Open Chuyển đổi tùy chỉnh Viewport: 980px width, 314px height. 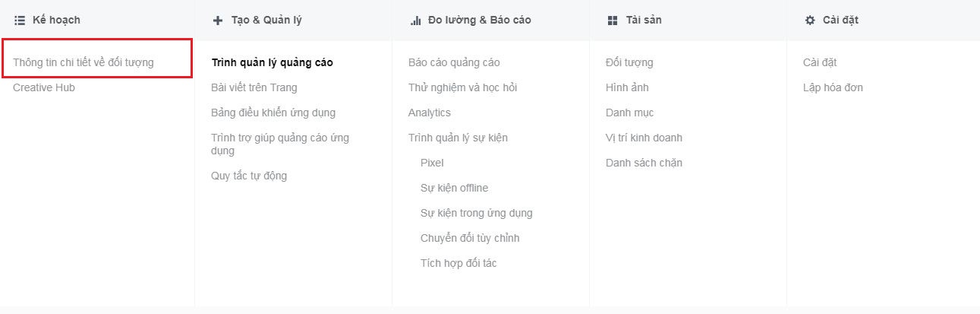click(470, 238)
